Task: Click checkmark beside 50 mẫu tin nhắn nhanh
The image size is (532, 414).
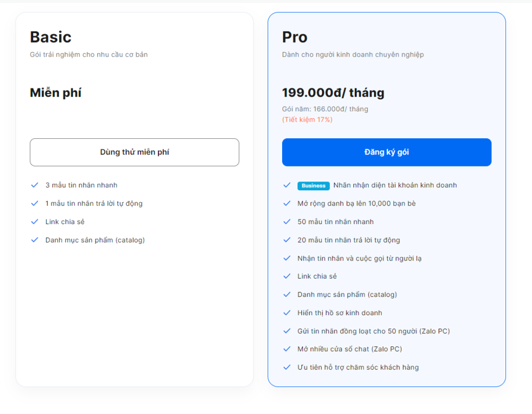Action: click(x=287, y=222)
